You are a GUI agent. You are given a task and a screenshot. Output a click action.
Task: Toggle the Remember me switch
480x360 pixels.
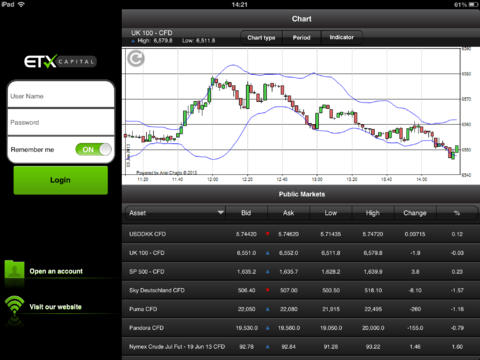(94, 149)
